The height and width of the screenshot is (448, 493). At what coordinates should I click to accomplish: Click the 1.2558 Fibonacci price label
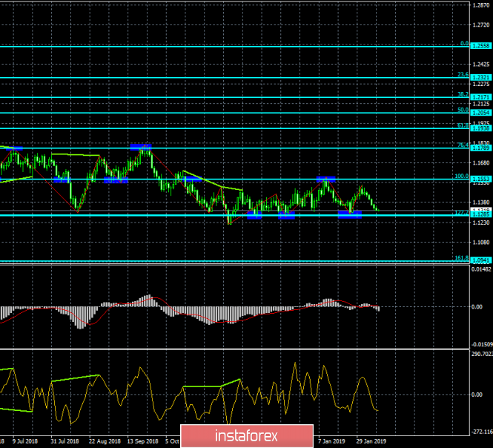481,46
